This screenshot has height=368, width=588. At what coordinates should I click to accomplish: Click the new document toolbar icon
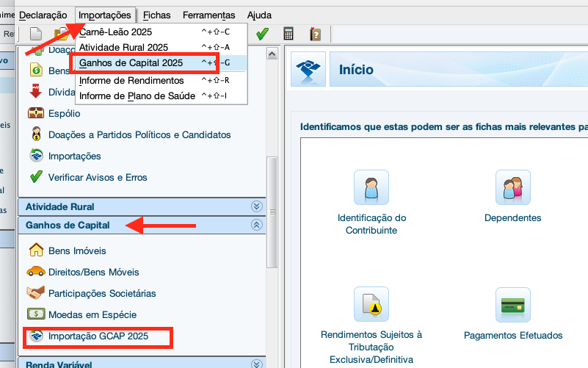click(35, 34)
